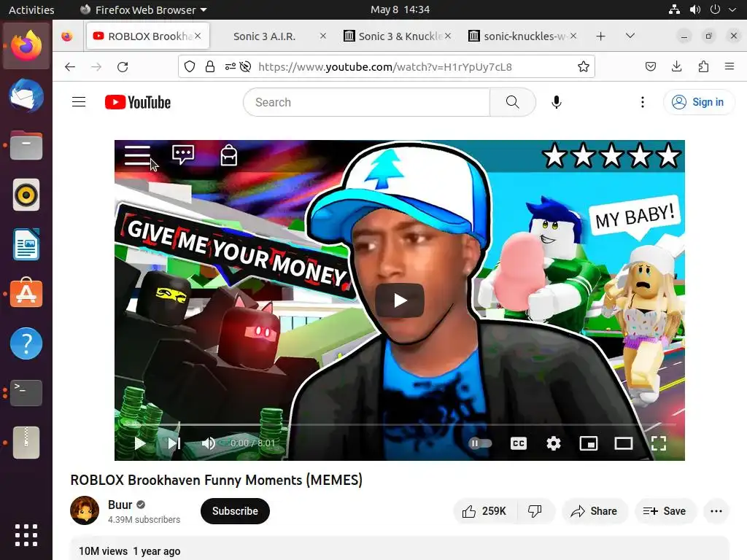Open clock and calendar May 8 14:34
The height and width of the screenshot is (560, 747).
[400, 9]
